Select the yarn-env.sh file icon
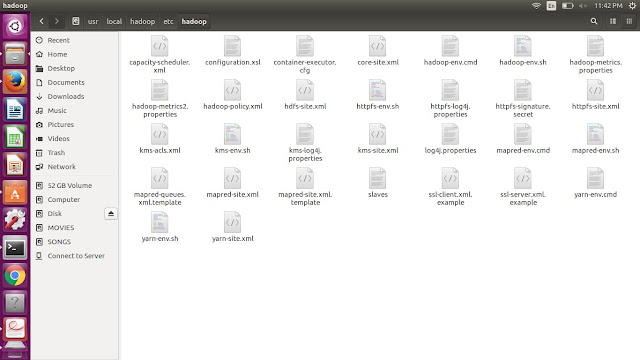 pyautogui.click(x=160, y=222)
